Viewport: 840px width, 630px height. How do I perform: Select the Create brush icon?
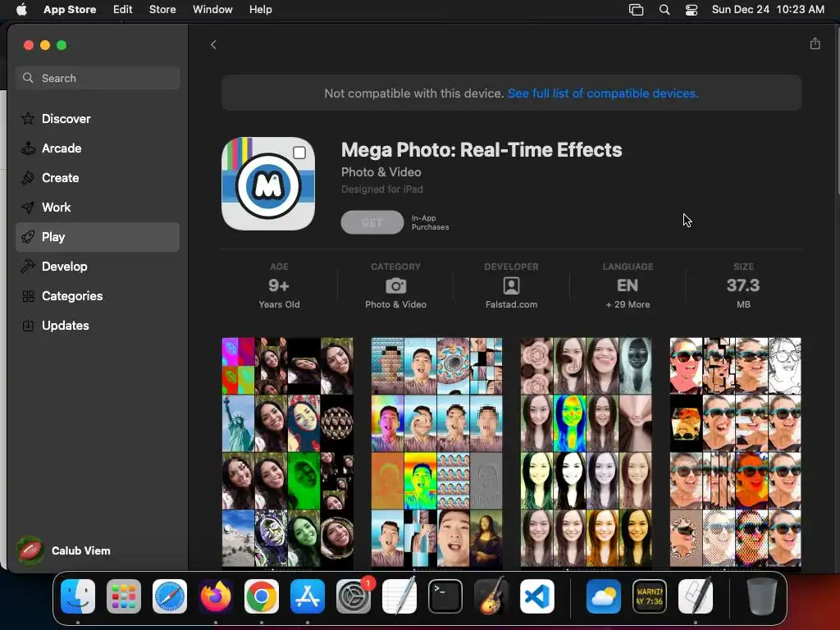pyautogui.click(x=28, y=178)
